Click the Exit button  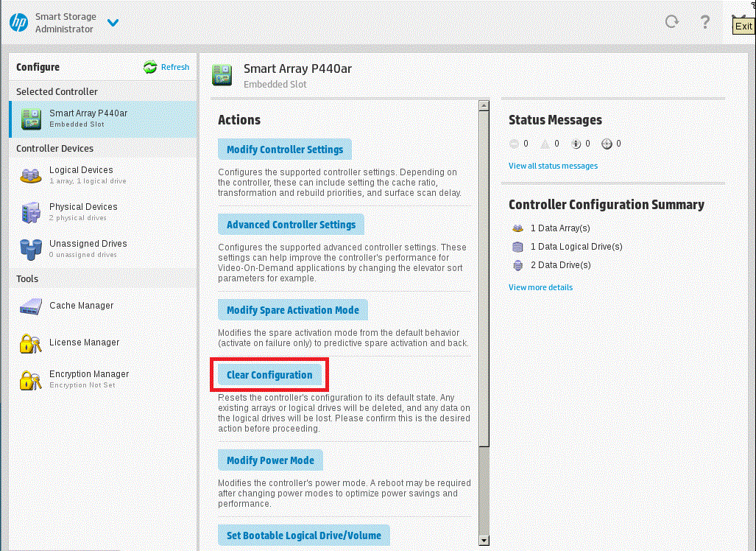coord(743,26)
